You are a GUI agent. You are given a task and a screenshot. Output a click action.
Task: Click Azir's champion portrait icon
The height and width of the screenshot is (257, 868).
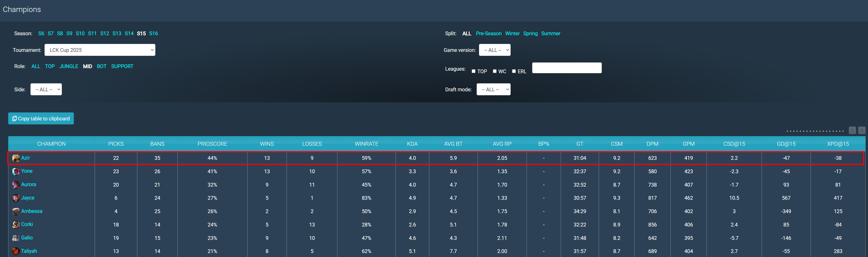point(16,158)
